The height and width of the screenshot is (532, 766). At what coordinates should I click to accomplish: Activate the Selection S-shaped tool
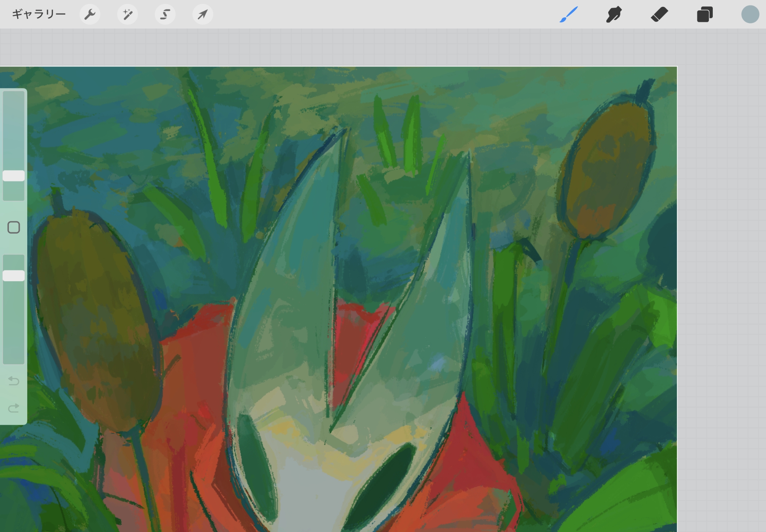coord(165,15)
